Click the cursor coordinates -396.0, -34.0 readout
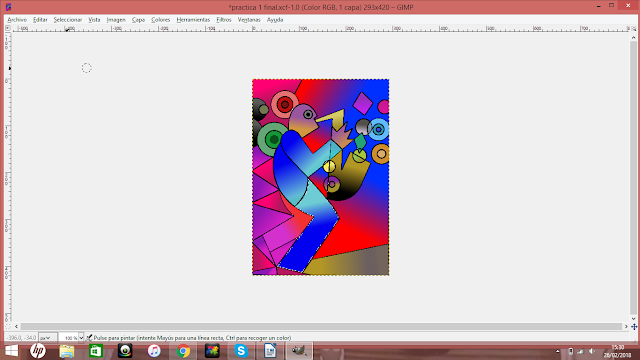 pyautogui.click(x=21, y=338)
